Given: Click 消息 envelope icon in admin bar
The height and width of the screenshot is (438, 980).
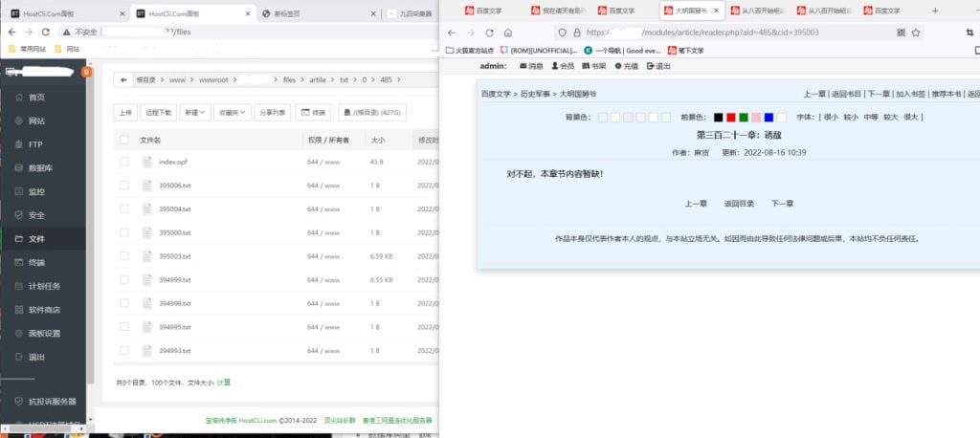Looking at the screenshot, I should click(x=523, y=66).
